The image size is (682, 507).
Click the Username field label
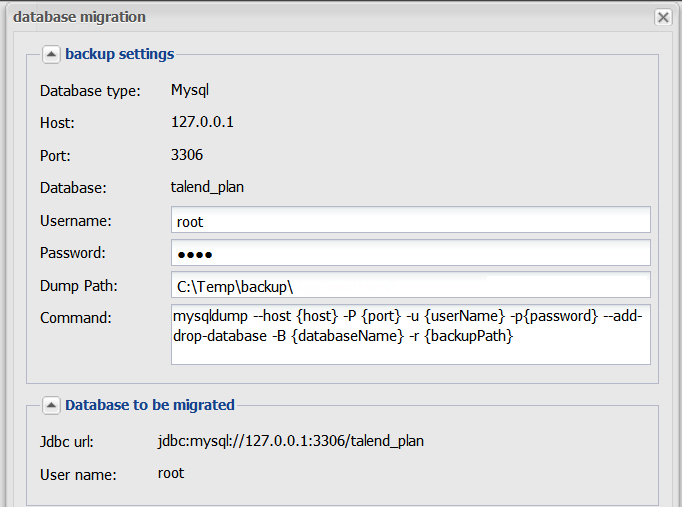75,221
